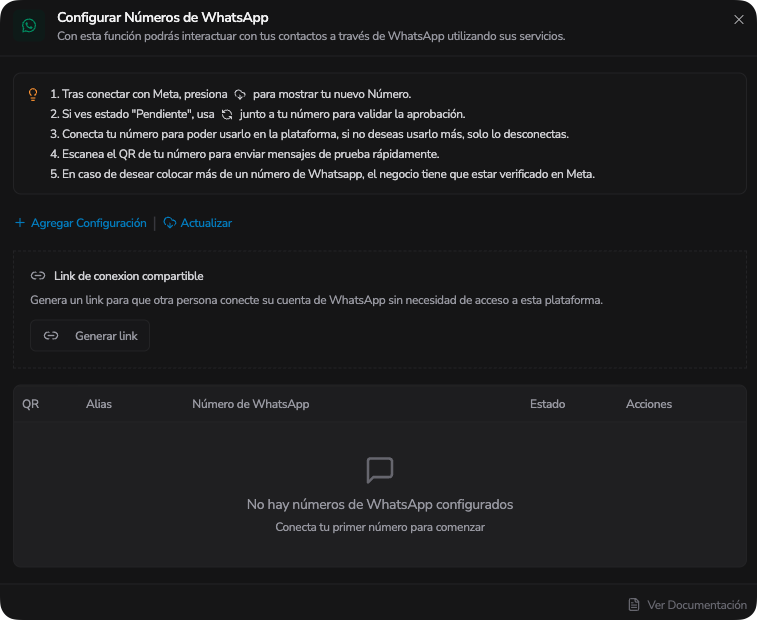757x620 pixels.
Task: Click the refresh arrows icon in tip 2
Action: (227, 114)
